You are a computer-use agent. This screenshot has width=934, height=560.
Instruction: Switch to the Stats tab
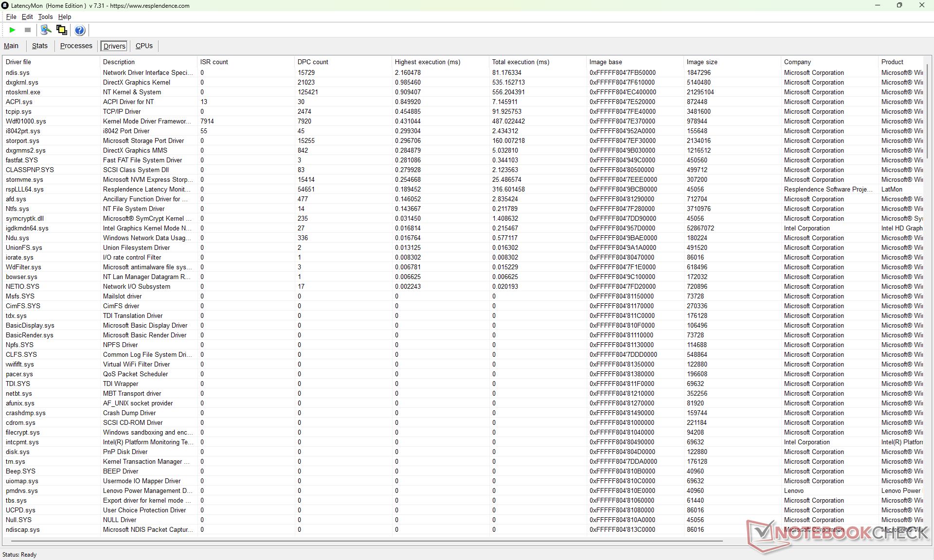pyautogui.click(x=40, y=46)
